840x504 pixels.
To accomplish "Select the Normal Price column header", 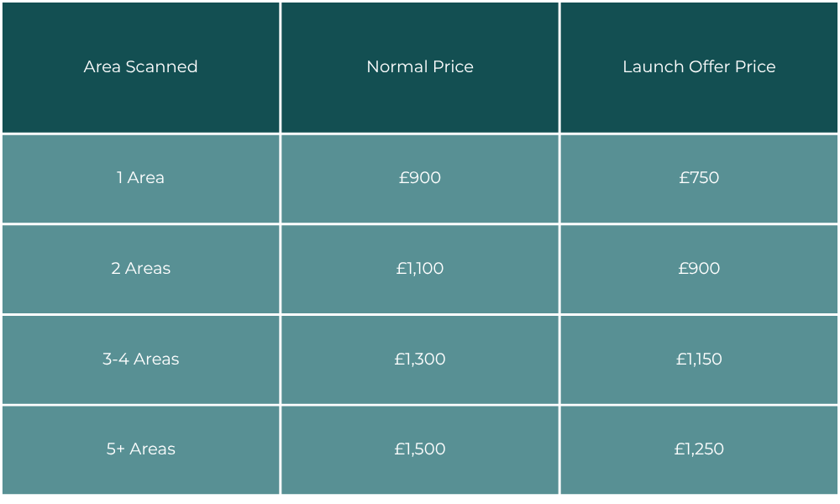I will coord(420,67).
